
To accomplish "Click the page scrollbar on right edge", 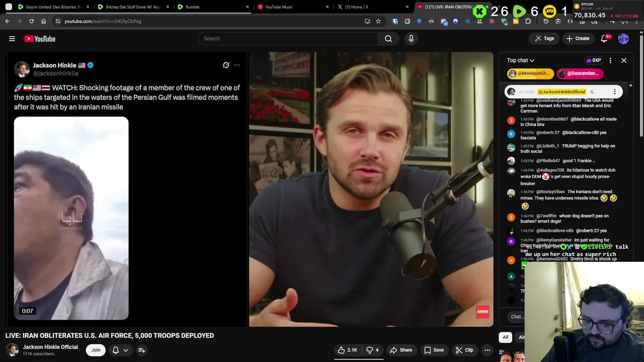I will pos(641,85).
